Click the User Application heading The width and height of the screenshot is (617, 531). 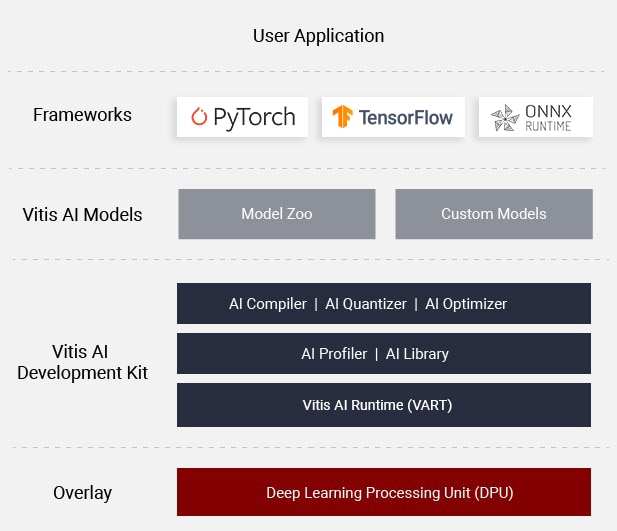click(318, 36)
